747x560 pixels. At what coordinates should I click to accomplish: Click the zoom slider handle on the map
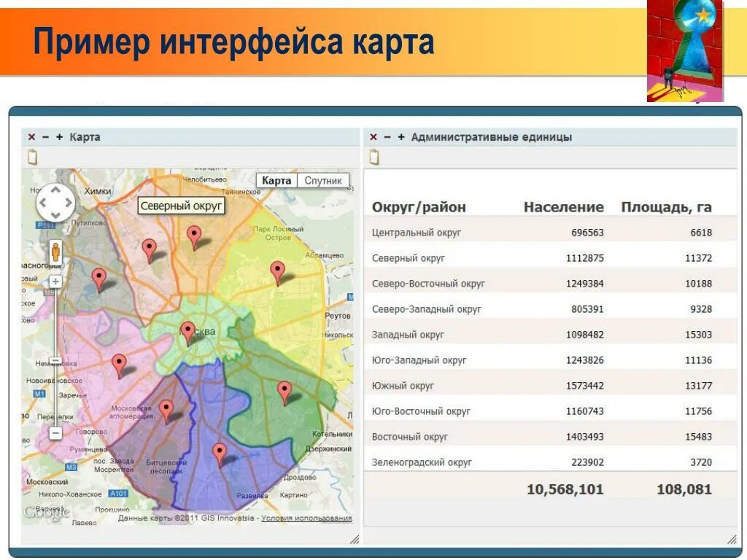click(55, 362)
